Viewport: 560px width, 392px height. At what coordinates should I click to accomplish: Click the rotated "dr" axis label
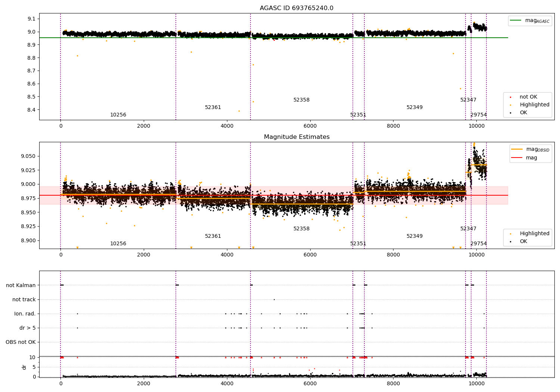[x=24, y=367]
